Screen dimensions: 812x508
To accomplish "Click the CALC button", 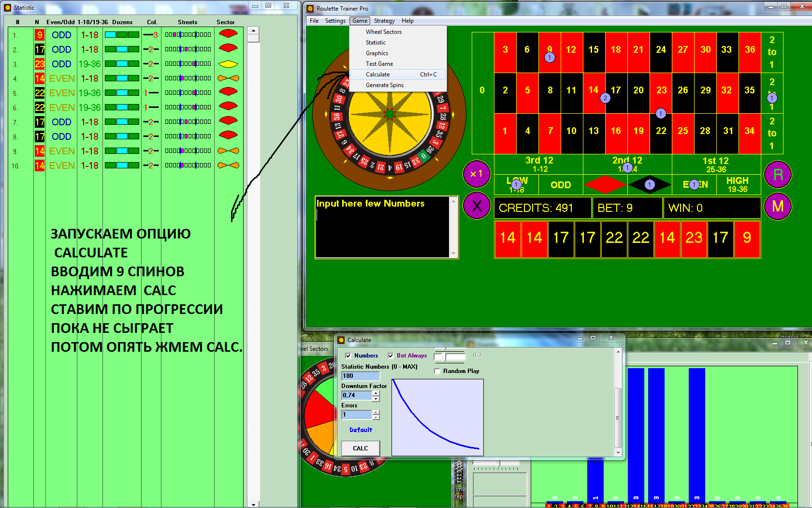I will 360,448.
